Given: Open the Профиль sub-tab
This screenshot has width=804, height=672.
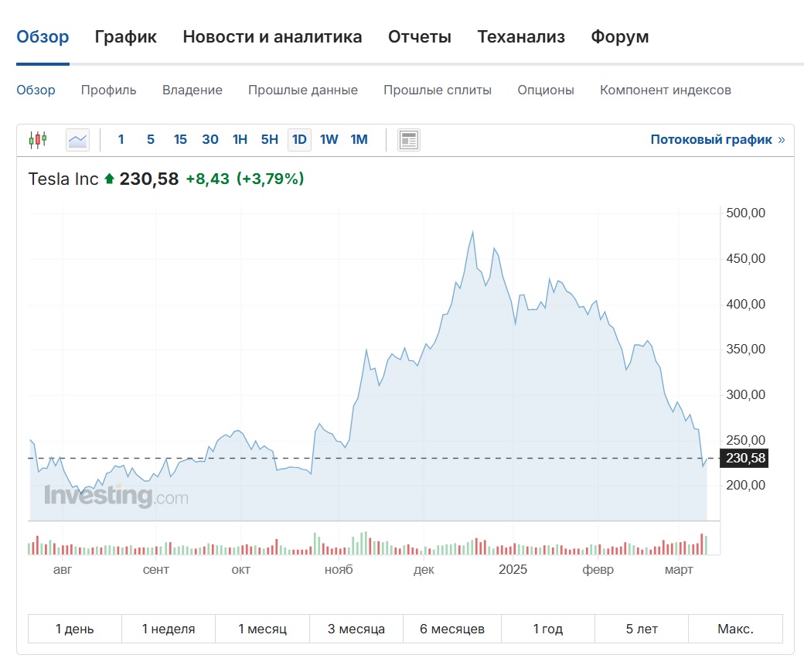Looking at the screenshot, I should click(109, 90).
